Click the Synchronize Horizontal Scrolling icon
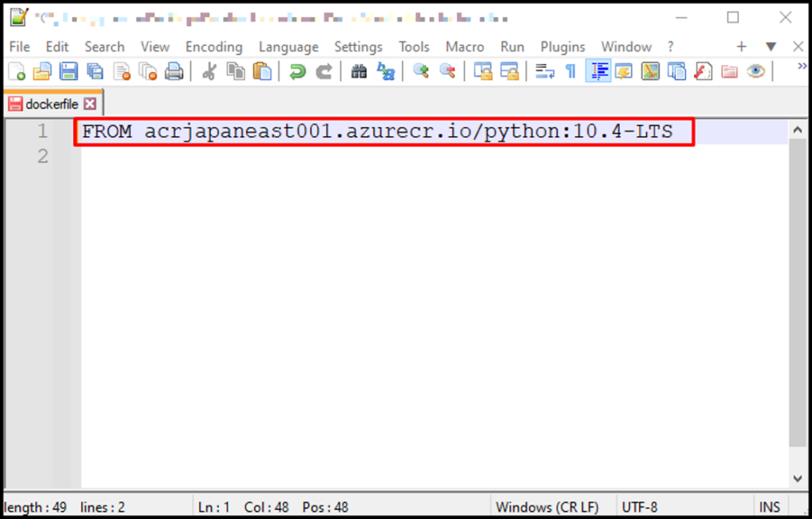This screenshot has width=812, height=519. (509, 71)
